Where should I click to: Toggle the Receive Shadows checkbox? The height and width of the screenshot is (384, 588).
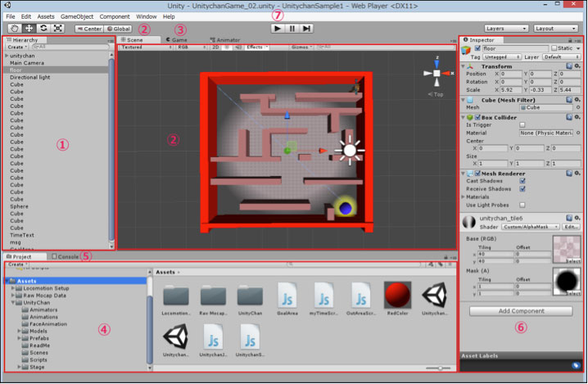coord(522,189)
